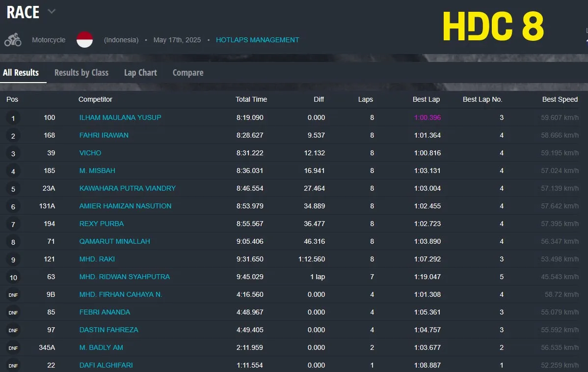Open competitor ILHAM MAULANA YUSUP

pyautogui.click(x=120, y=117)
